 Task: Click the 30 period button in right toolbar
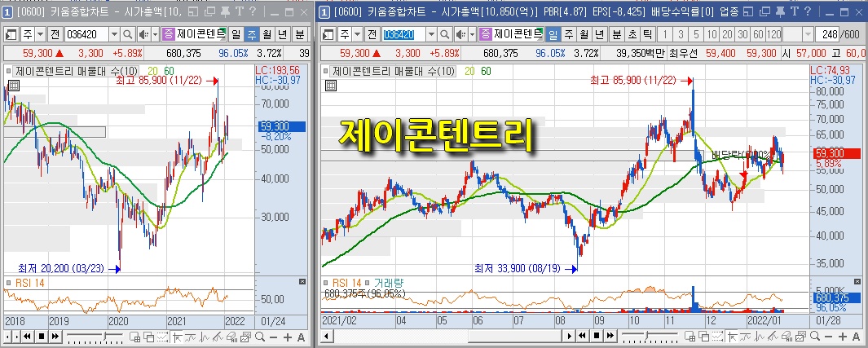[742, 35]
